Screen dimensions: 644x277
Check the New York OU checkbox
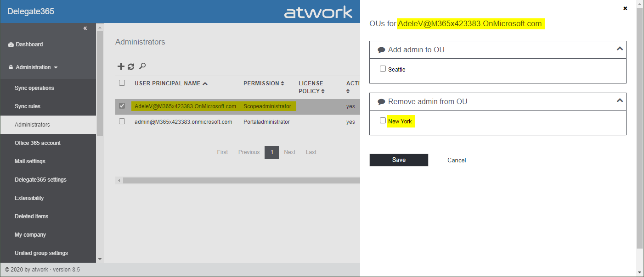[383, 121]
